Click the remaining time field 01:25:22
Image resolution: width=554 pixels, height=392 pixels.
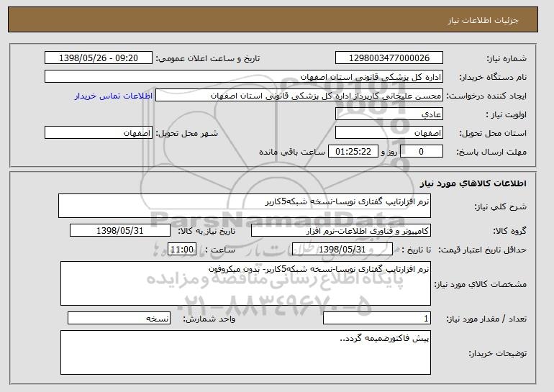(353, 152)
